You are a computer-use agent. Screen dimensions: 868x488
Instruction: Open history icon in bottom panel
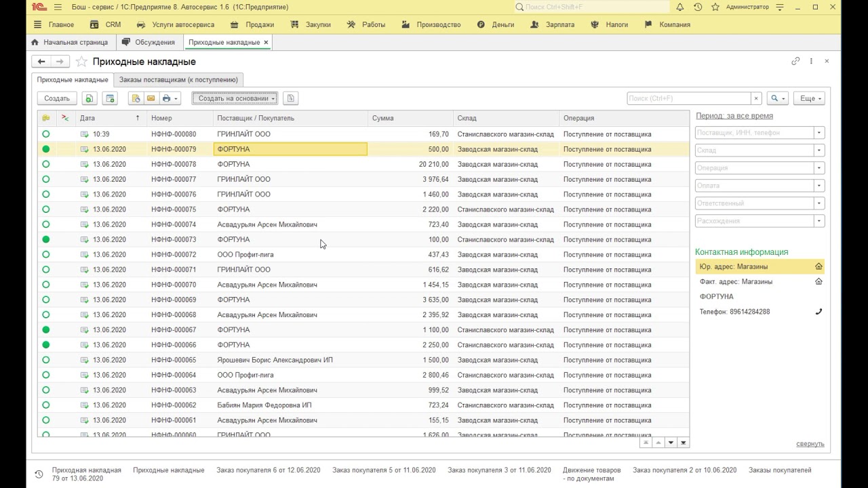(x=39, y=474)
